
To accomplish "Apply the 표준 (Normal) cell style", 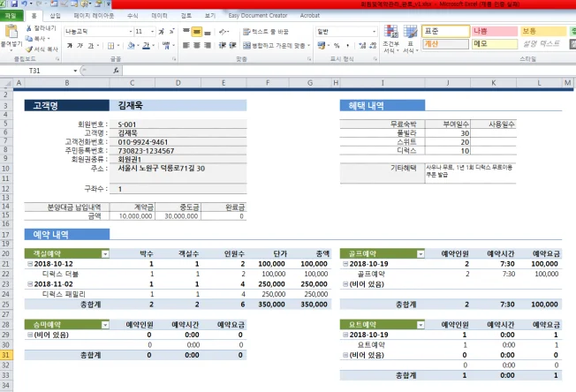I will click(x=445, y=31).
